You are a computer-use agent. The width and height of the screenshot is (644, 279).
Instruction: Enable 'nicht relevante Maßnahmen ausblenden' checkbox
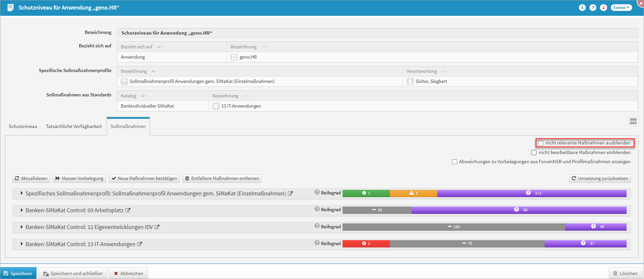pyautogui.click(x=541, y=143)
